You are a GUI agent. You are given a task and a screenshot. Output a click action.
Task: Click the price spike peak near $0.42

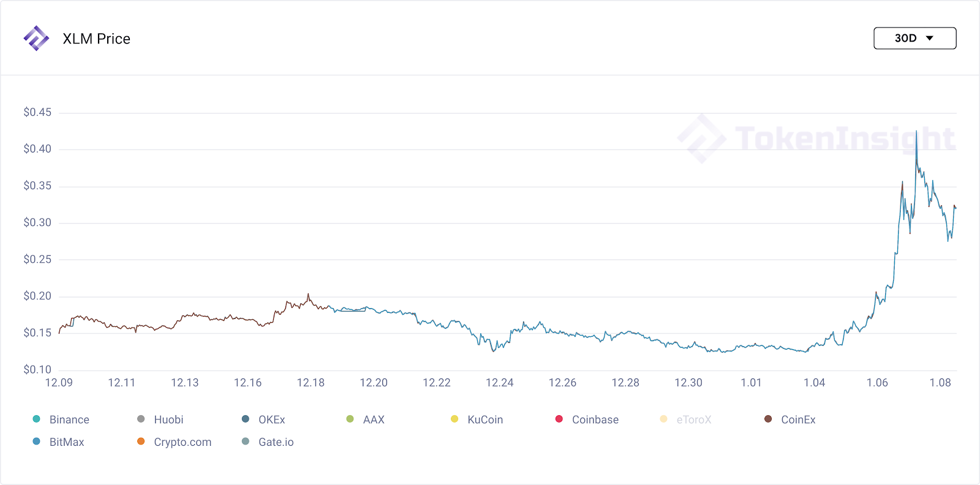point(916,131)
